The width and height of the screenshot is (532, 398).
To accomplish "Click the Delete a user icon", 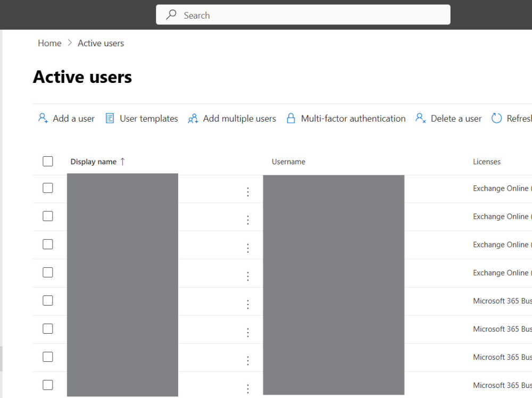I will 420,118.
